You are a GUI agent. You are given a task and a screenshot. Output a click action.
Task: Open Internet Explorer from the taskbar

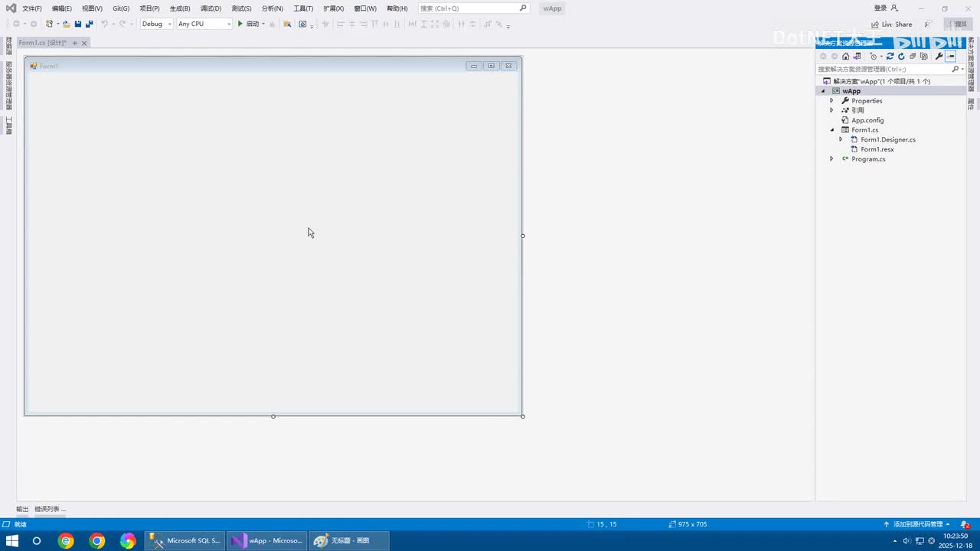67,541
